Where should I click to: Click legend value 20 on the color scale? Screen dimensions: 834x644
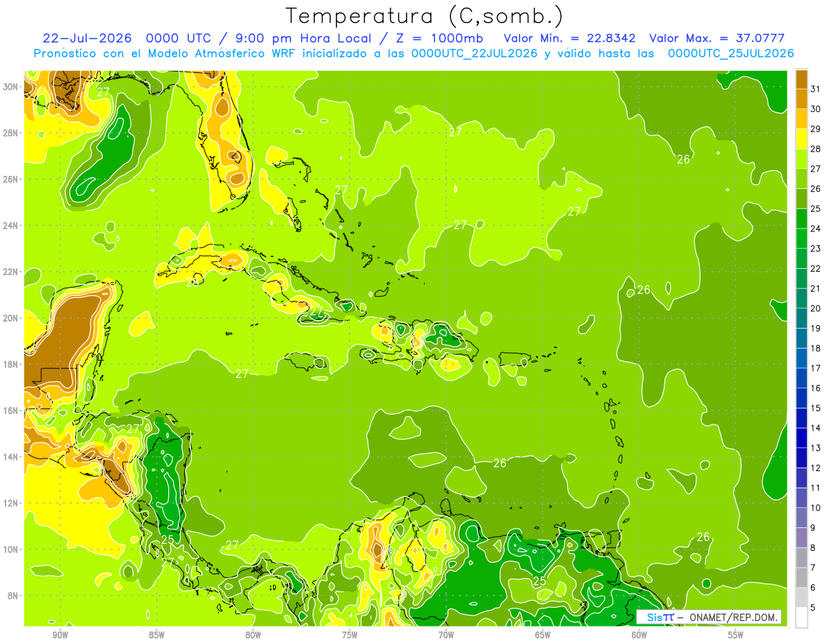pyautogui.click(x=816, y=308)
